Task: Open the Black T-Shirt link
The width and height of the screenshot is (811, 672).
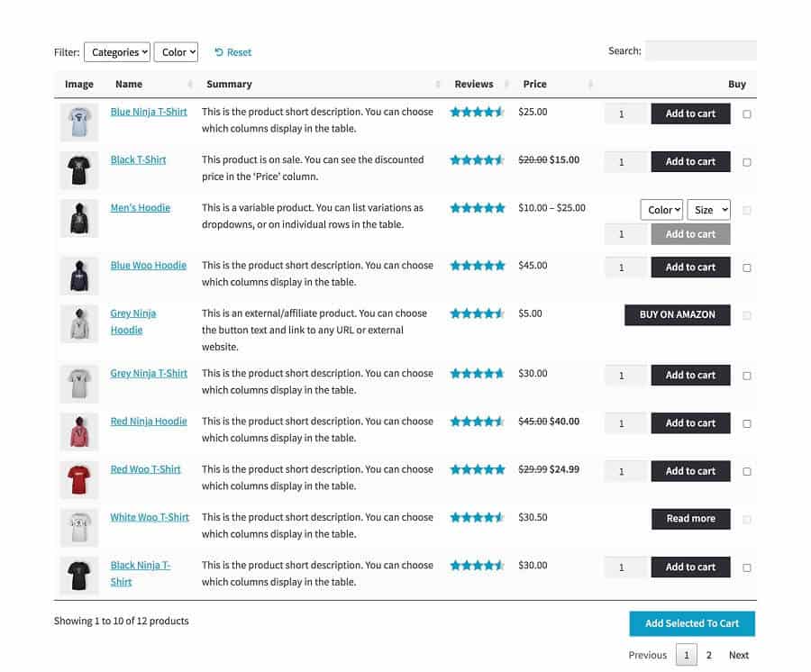Action: 138,159
